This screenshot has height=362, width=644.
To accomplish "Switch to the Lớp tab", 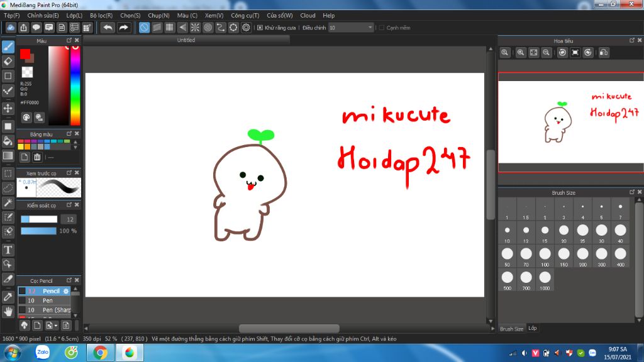I will (533, 328).
